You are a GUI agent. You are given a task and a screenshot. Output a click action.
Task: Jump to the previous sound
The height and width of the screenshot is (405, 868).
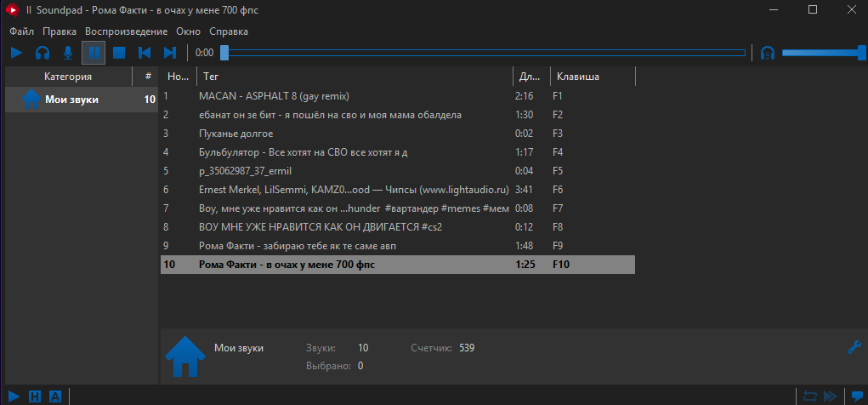pyautogui.click(x=145, y=53)
